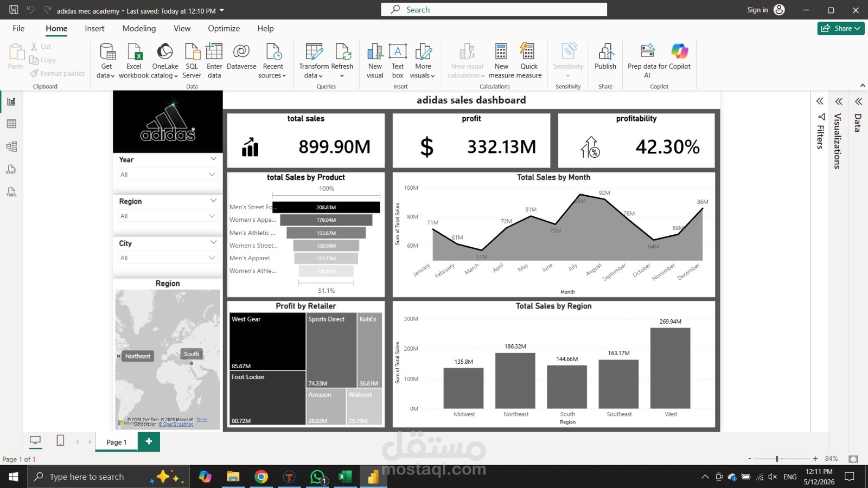The width and height of the screenshot is (868, 488).
Task: Refresh the data model
Action: (342, 60)
